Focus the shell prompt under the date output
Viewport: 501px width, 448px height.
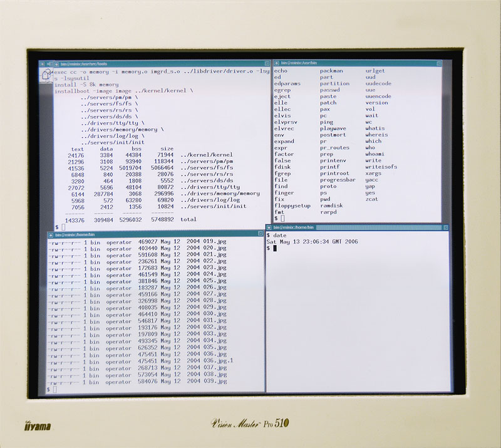(x=273, y=248)
